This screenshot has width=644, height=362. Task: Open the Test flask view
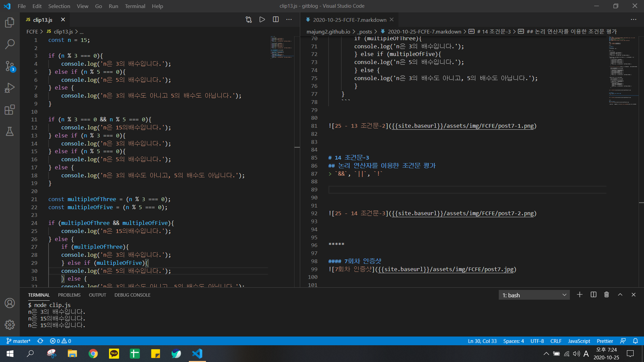click(x=10, y=131)
